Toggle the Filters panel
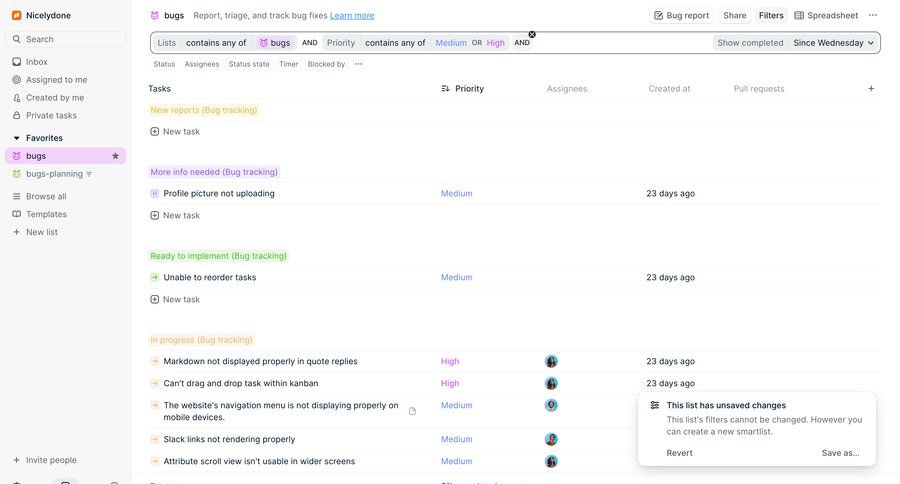900x484 pixels. coord(771,16)
